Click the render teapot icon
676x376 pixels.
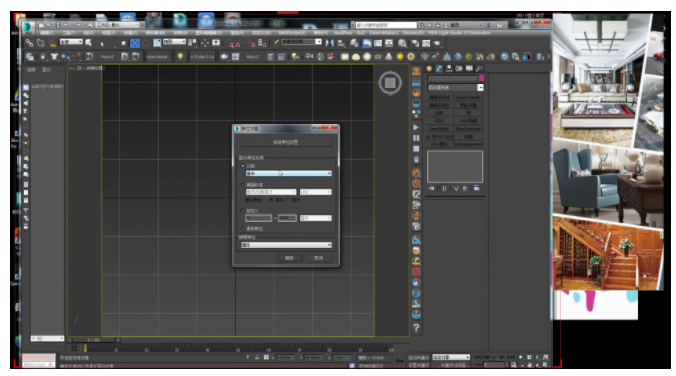[437, 43]
